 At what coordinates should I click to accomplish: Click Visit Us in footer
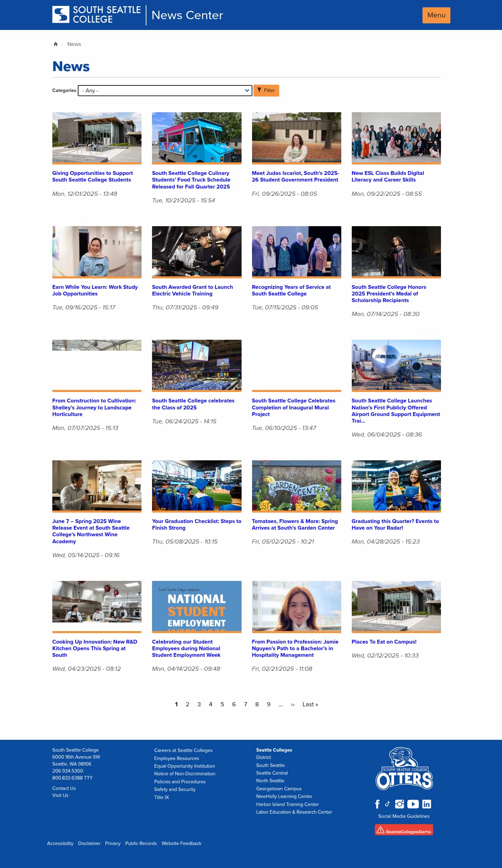click(x=60, y=795)
